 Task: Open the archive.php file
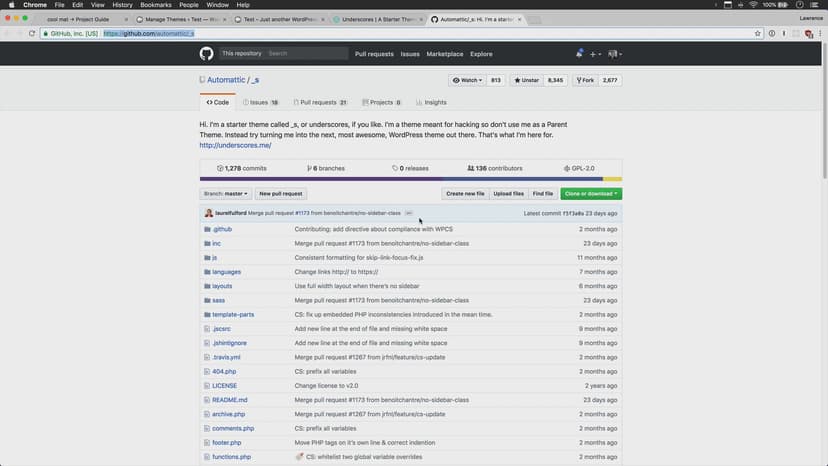click(x=229, y=415)
